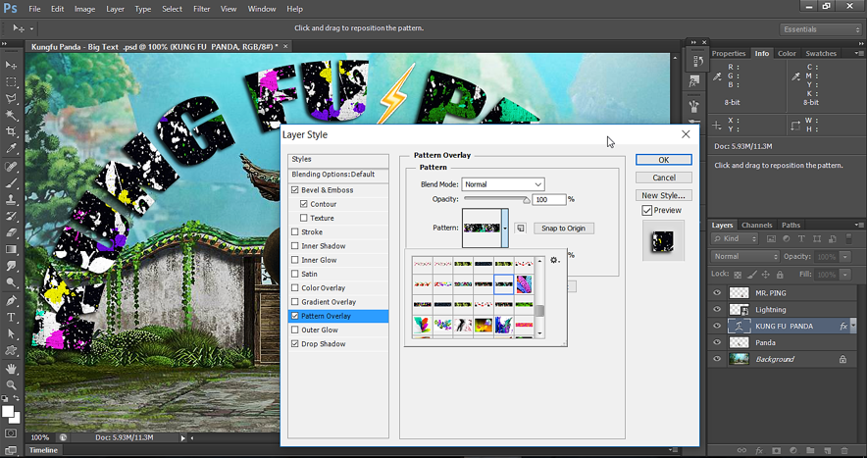This screenshot has height=458, width=868.
Task: Enable the Inner Shadow checkbox
Action: (x=295, y=246)
